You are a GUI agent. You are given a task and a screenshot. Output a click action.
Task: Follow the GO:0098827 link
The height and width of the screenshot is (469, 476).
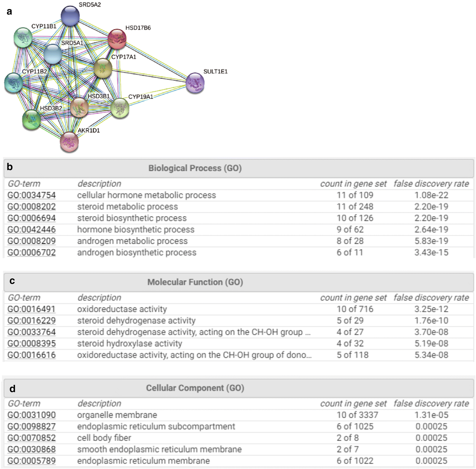[32, 426]
